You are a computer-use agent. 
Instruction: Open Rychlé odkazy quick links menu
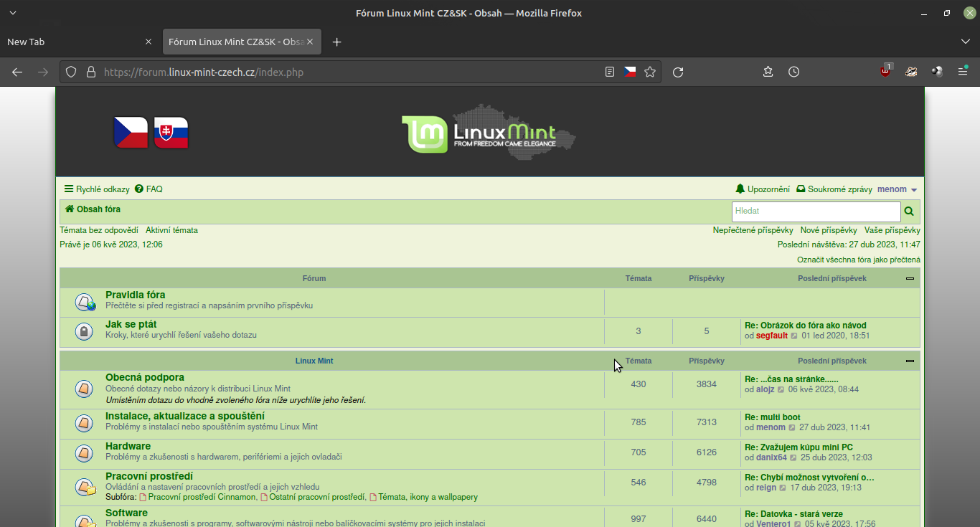97,189
